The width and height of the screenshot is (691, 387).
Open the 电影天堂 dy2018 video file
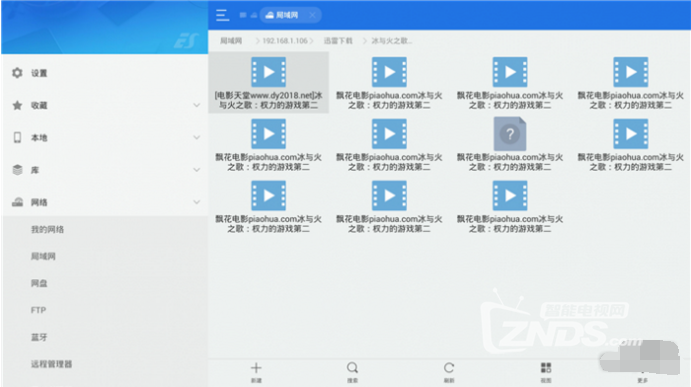[268, 82]
